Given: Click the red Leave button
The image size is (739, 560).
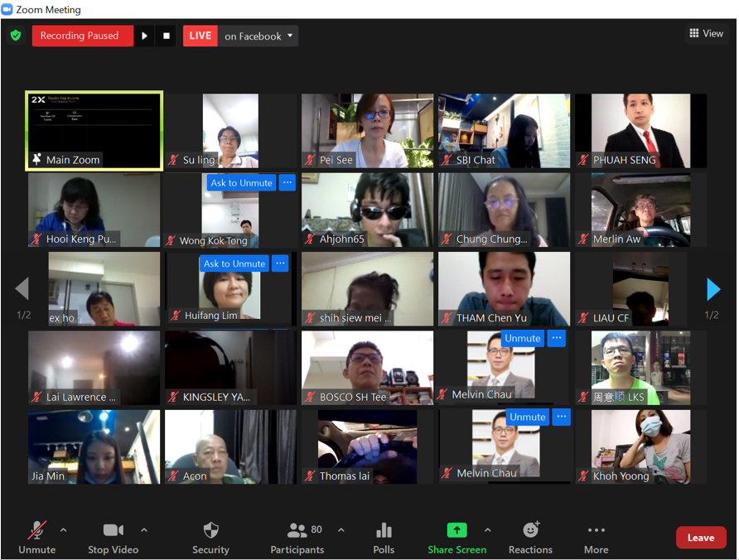Looking at the screenshot, I should tap(701, 538).
